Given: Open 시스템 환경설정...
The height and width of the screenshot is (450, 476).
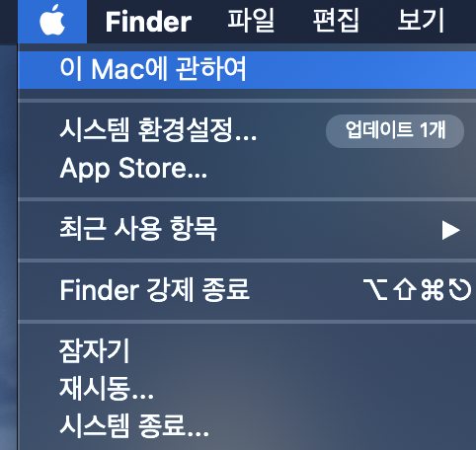Looking at the screenshot, I should click(247, 131).
